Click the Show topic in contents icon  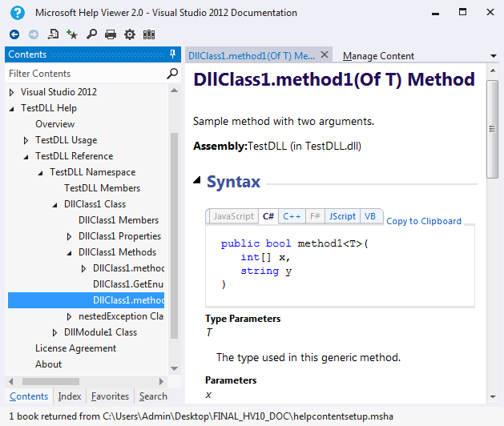coord(53,34)
